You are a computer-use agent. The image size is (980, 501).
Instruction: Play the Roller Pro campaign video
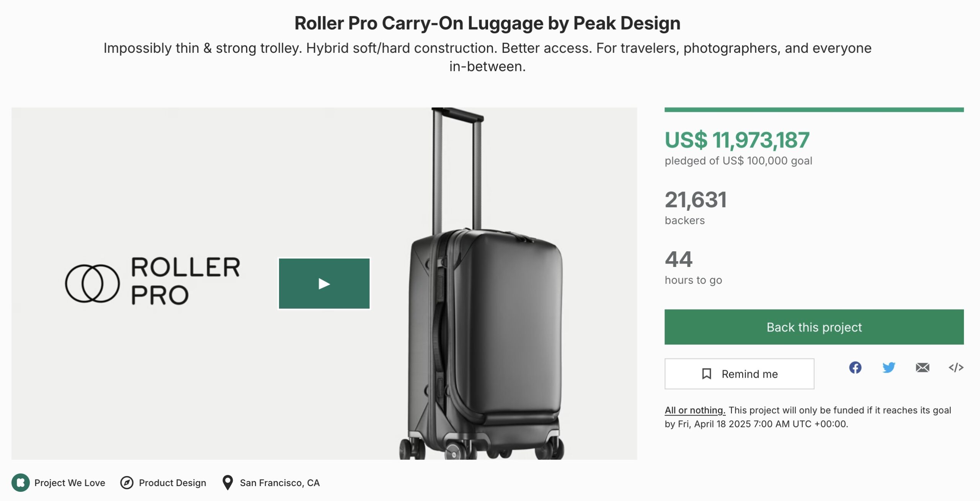click(x=325, y=283)
